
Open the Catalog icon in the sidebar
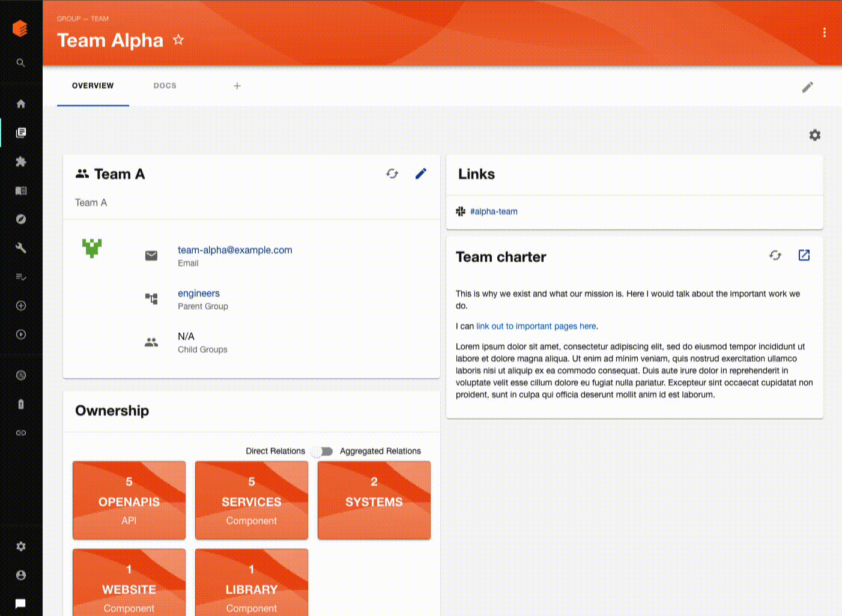click(x=21, y=133)
